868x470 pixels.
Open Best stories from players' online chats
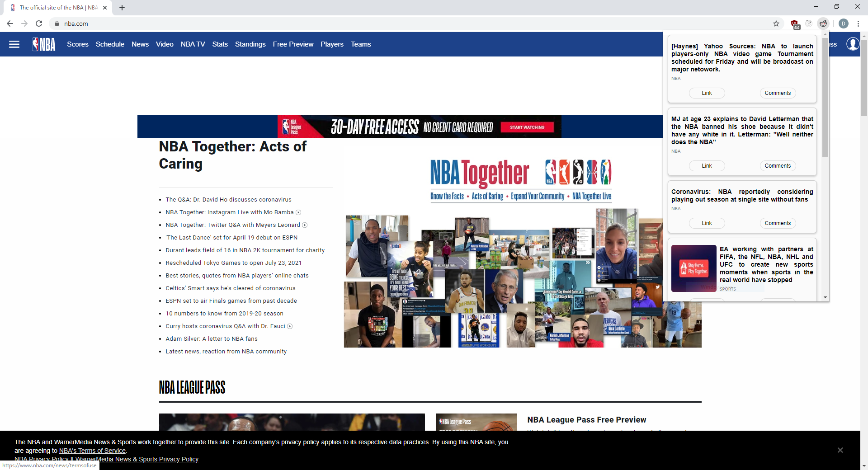[237, 276]
